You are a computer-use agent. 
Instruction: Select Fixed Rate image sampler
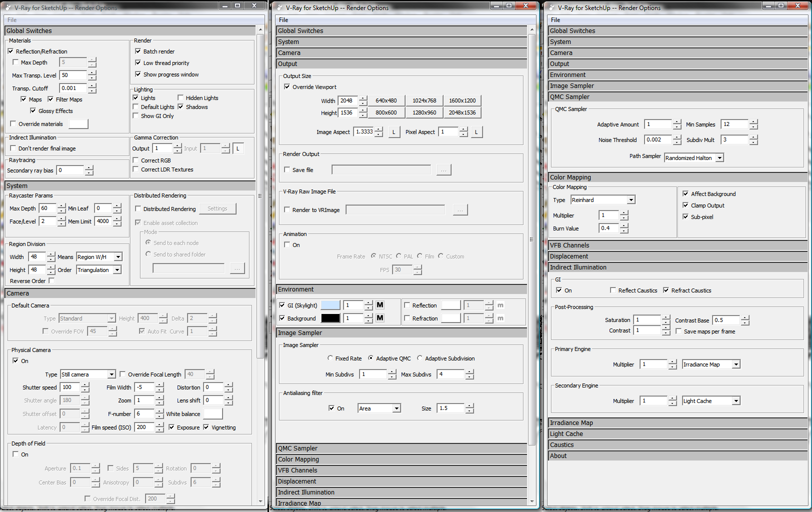click(330, 358)
